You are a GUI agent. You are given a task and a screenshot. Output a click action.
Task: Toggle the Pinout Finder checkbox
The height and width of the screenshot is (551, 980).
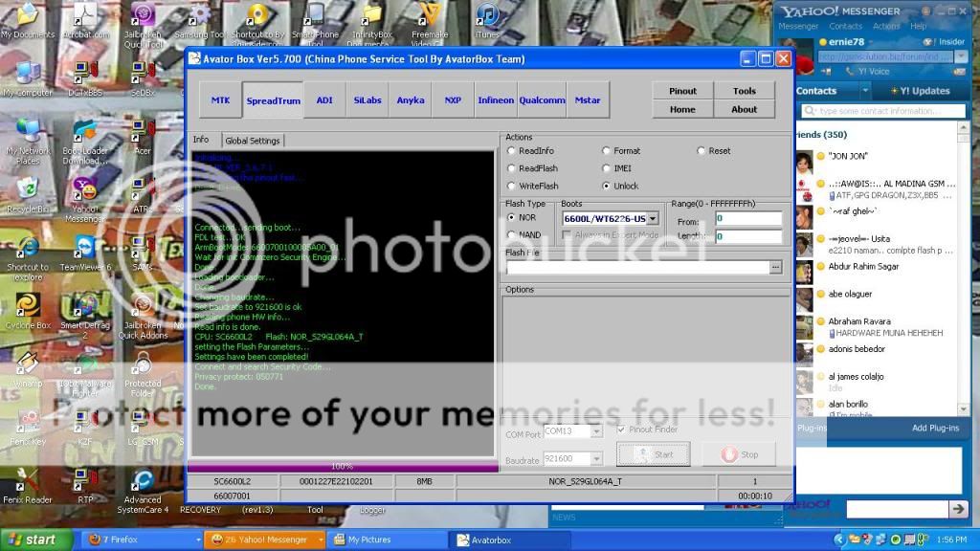click(x=621, y=430)
